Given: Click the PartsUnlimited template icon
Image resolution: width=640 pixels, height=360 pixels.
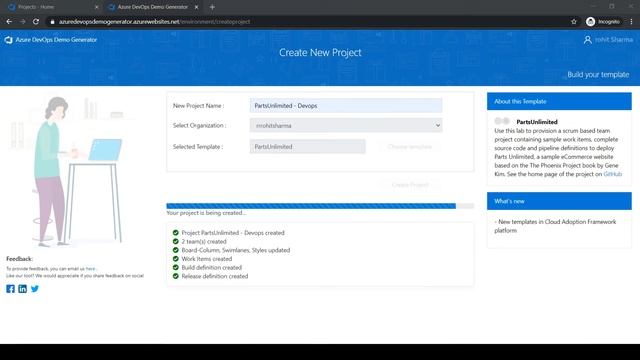Looking at the screenshot, I should [x=502, y=121].
